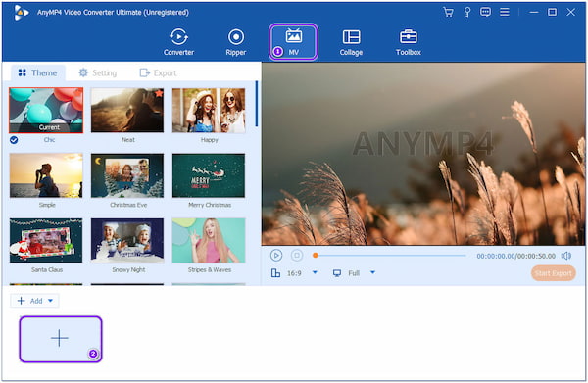Click the Setting tab gear icon
This screenshot has width=588, height=383.
83,72
